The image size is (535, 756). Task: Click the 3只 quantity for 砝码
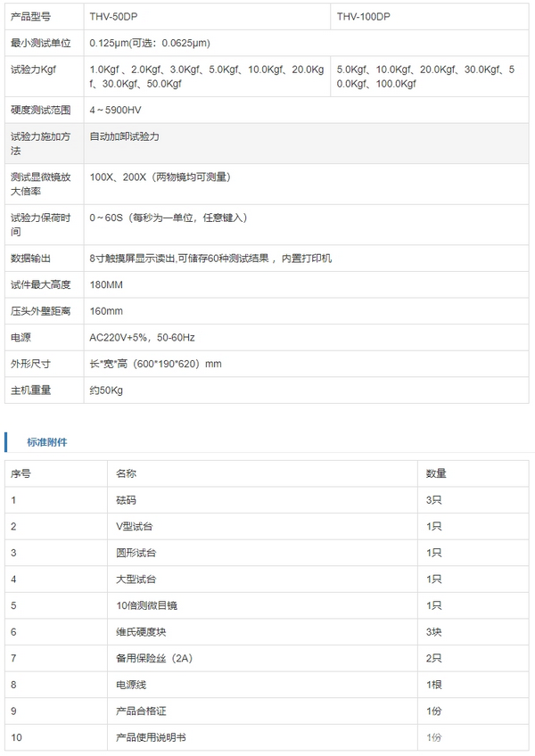coord(433,500)
